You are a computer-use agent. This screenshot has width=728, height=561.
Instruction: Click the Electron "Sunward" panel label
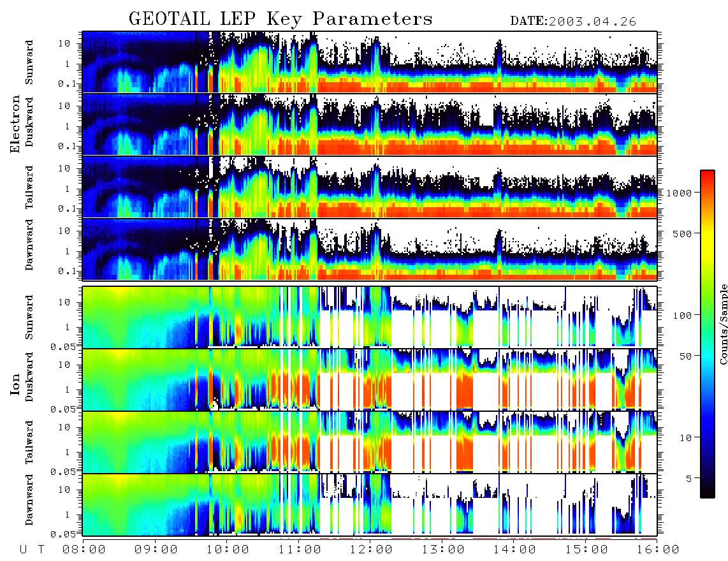29,62
